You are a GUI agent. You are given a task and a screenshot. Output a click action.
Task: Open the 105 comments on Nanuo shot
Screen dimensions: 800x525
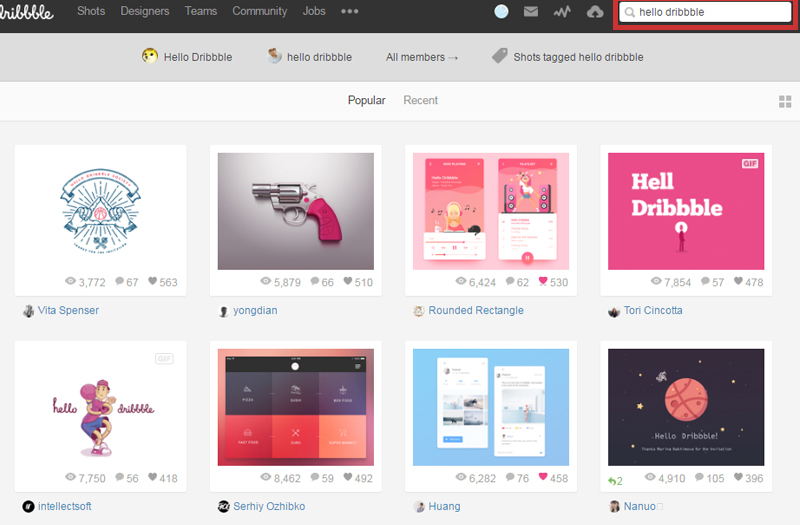point(709,478)
